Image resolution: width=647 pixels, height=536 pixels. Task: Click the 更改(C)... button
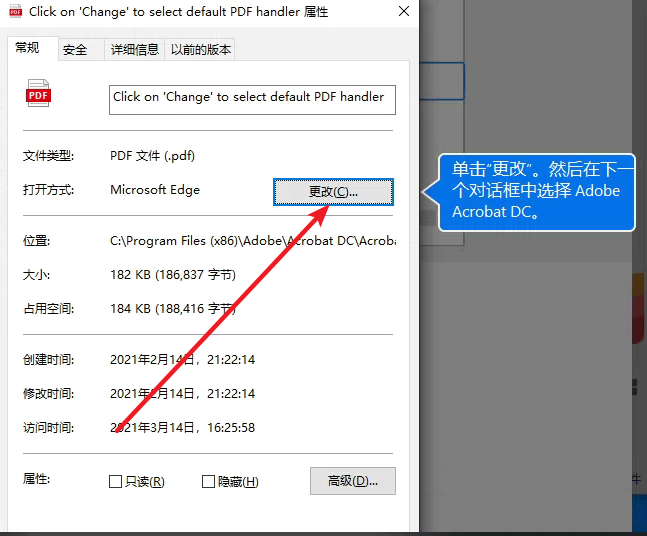pos(333,192)
